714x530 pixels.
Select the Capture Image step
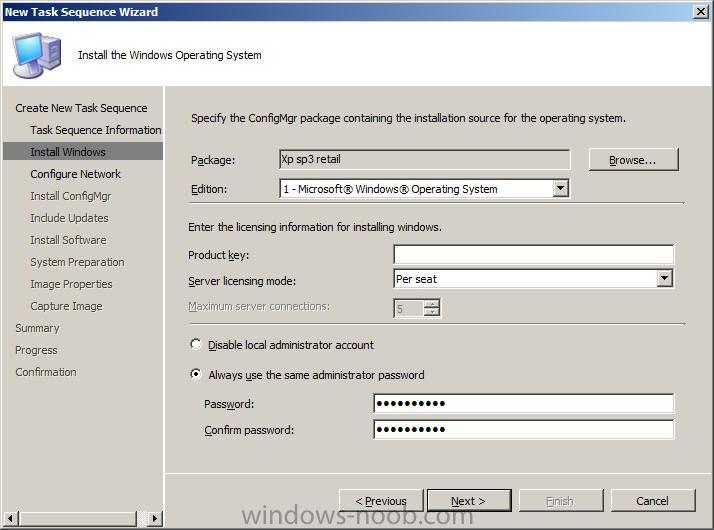pyautogui.click(x=66, y=306)
